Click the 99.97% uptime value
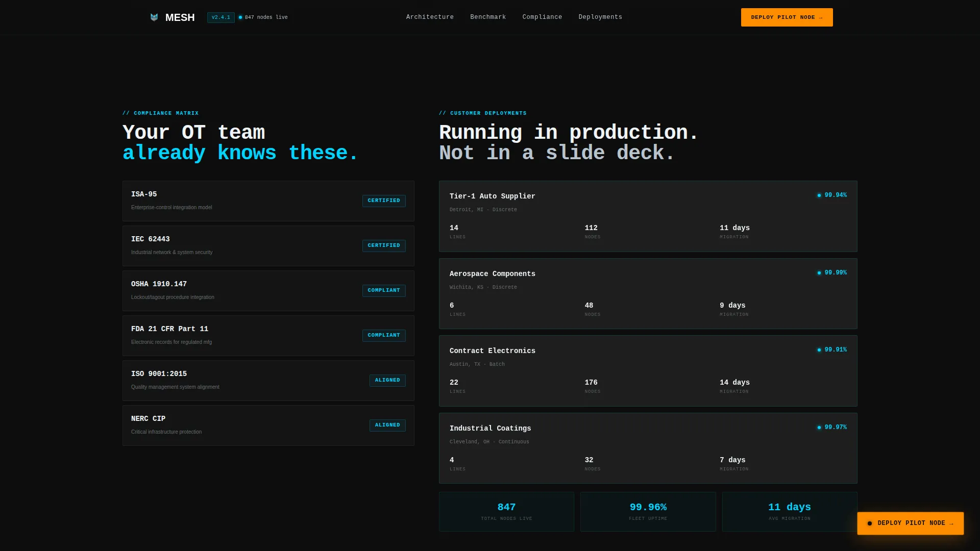 click(x=836, y=428)
